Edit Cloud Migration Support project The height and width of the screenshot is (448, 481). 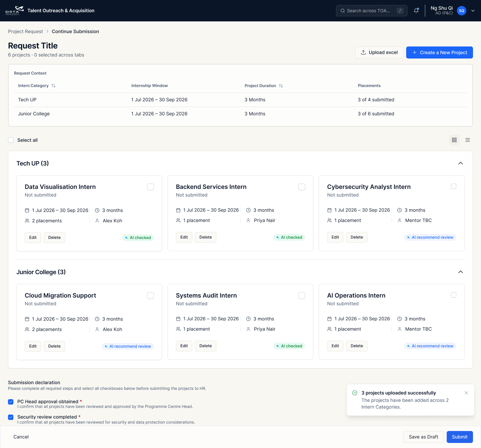click(33, 346)
